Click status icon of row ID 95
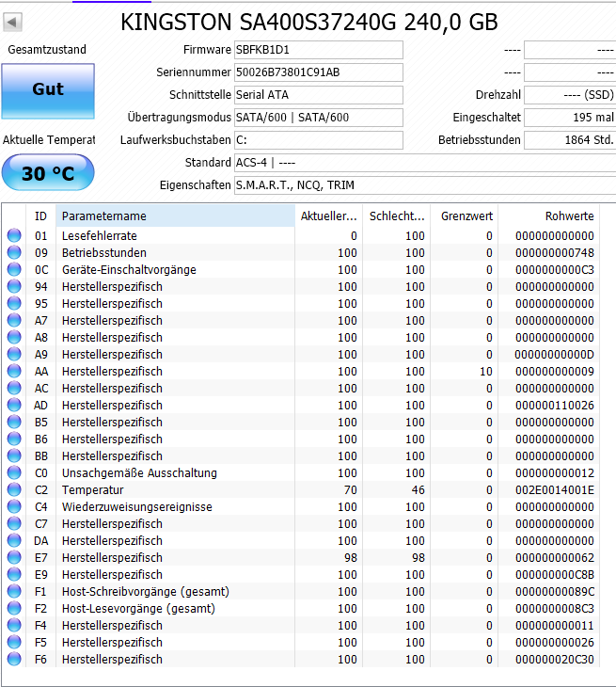The width and height of the screenshot is (616, 687). 14,303
